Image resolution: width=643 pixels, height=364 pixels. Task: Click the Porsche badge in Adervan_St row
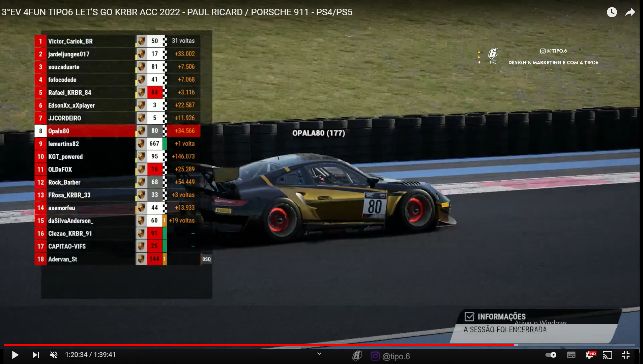click(141, 259)
